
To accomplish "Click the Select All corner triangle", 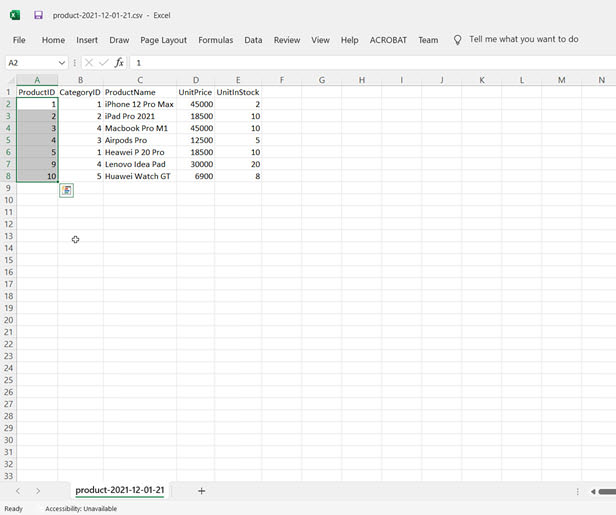I will [12, 80].
